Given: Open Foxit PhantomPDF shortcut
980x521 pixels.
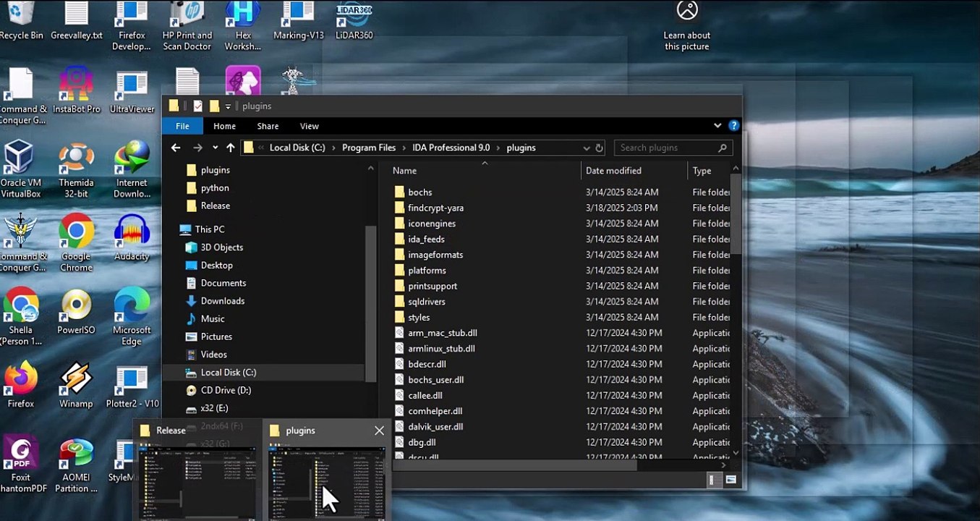Looking at the screenshot, I should (21, 465).
